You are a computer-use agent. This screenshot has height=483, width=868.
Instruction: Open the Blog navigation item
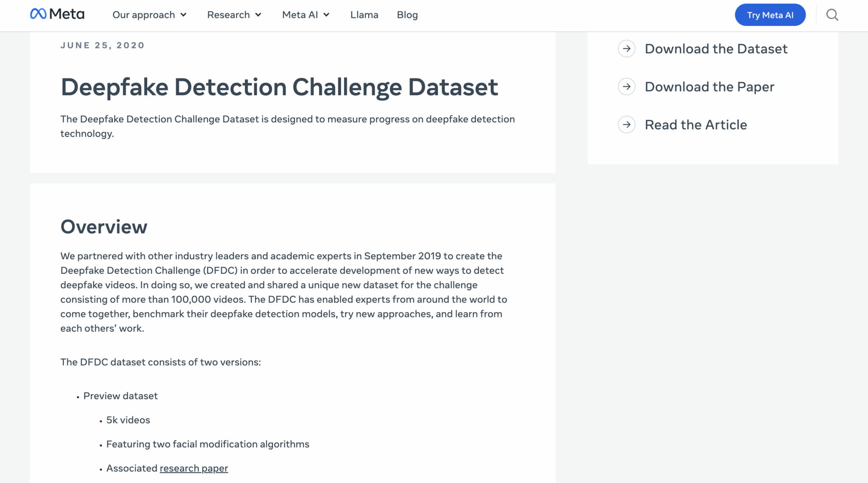click(x=407, y=15)
